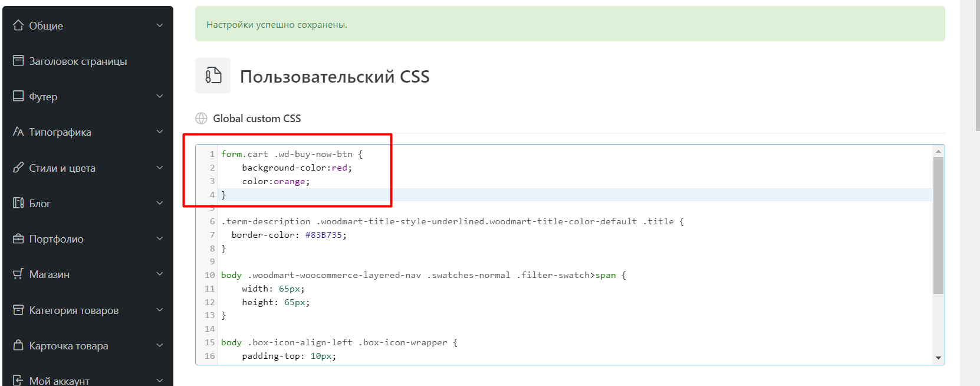
Task: Expand the Магазин section chevron
Action: click(x=160, y=274)
